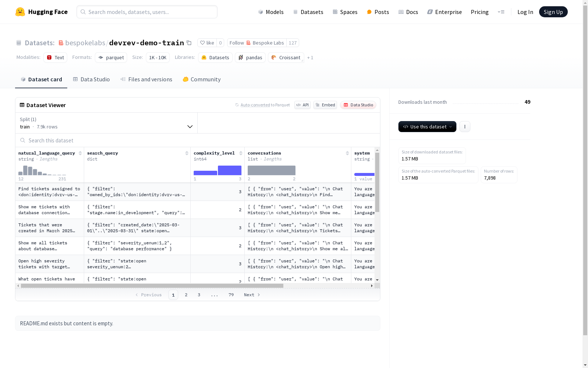Click the Dataset Viewer table icon
Viewport: 588px width, 368px height.
pos(22,105)
